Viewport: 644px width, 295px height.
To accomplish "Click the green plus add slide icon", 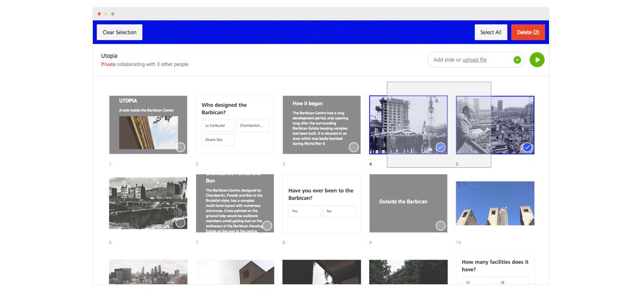I will [x=517, y=60].
